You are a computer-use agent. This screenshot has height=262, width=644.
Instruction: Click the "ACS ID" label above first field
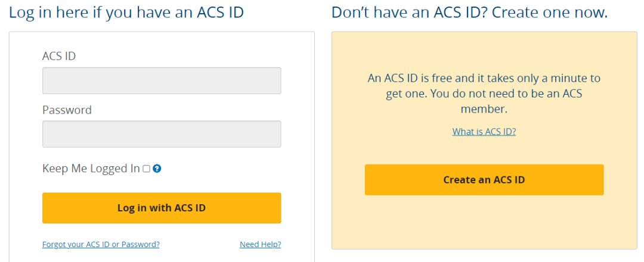59,56
